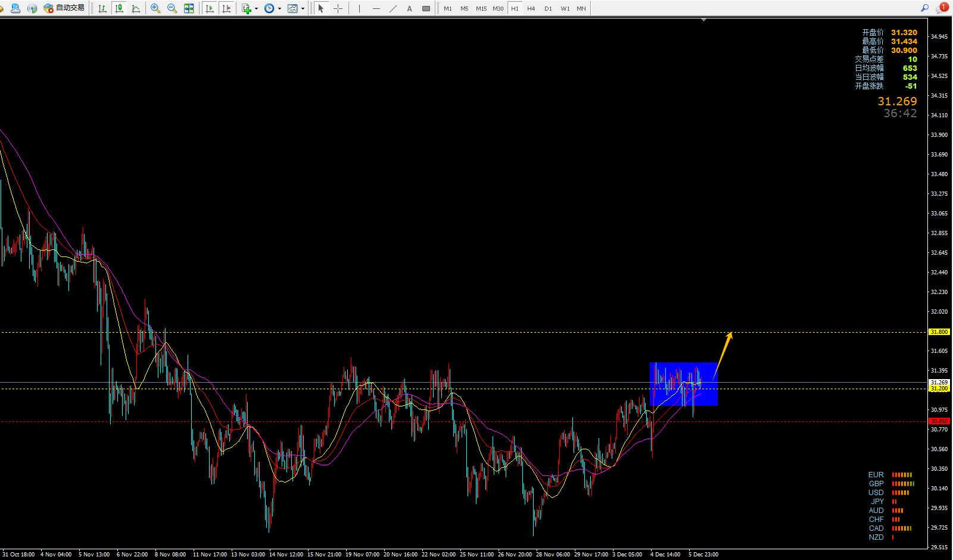Click the 31.800 price level label

pos(939,332)
